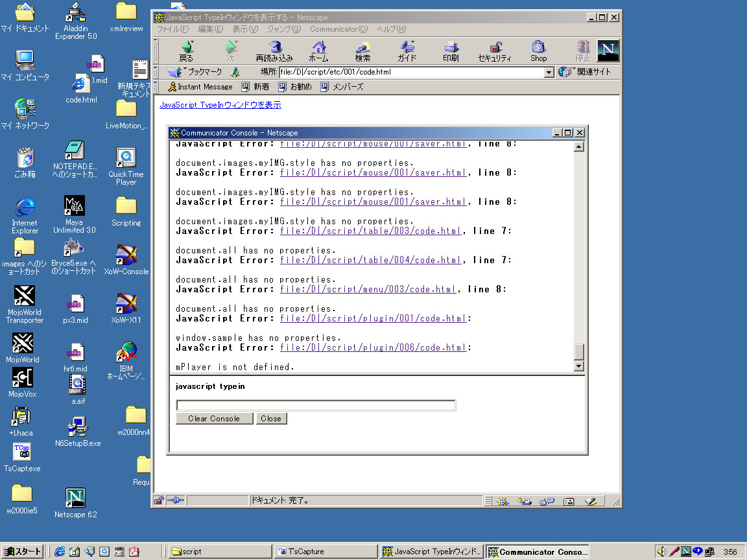This screenshot has height=560, width=747.
Task: Open 表示(V) menu in Netscape
Action: point(245,29)
